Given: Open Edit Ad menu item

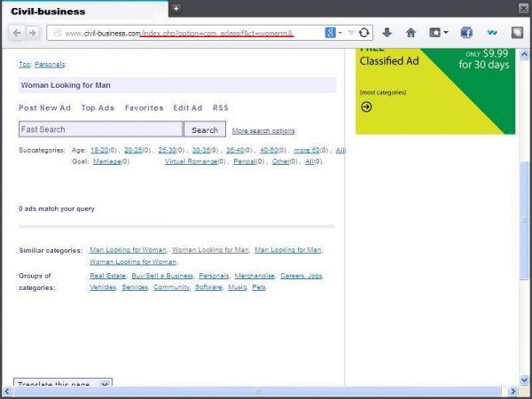Looking at the screenshot, I should [x=188, y=108].
